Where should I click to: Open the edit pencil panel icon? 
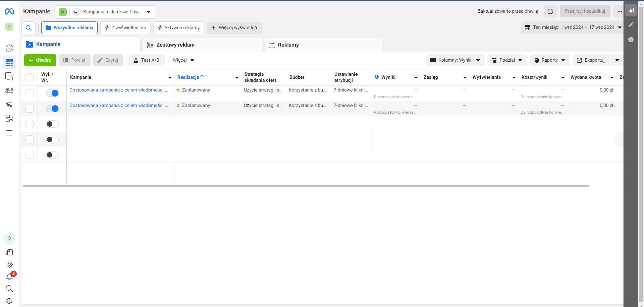[x=631, y=25]
